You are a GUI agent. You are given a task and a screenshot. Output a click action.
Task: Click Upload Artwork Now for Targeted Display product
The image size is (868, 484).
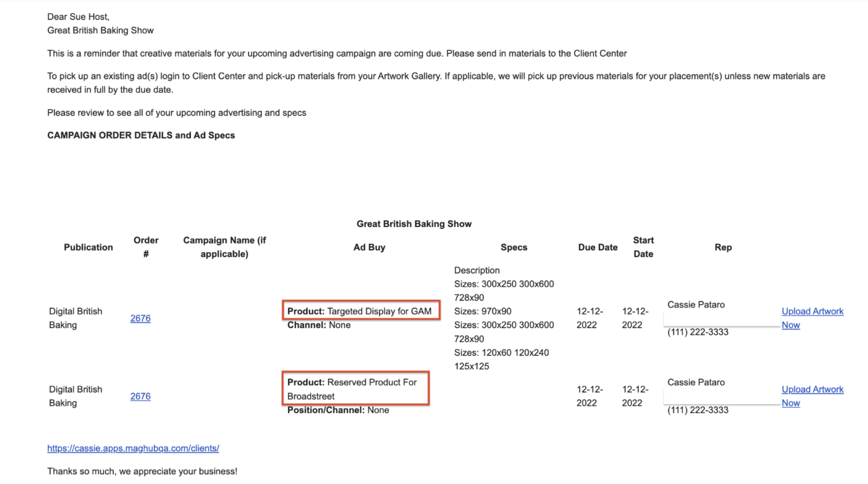(x=812, y=312)
